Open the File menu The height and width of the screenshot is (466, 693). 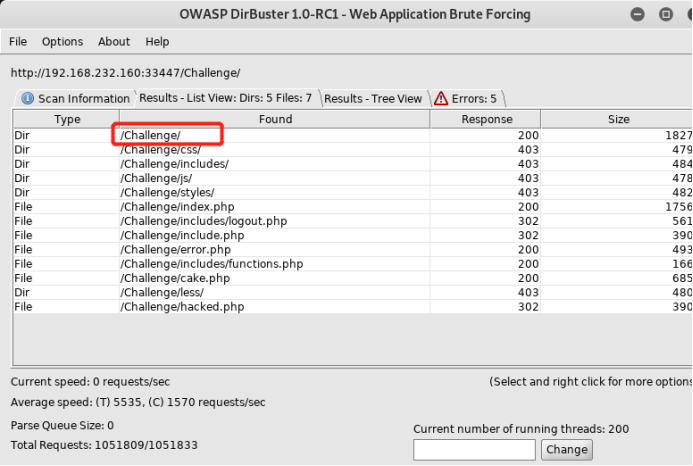coord(18,42)
